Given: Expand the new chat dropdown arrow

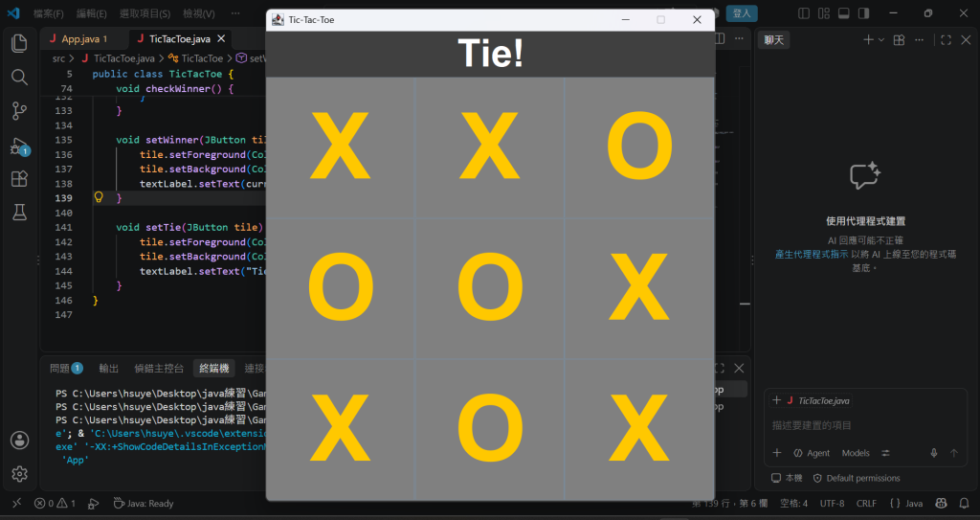Looking at the screenshot, I should [x=881, y=40].
